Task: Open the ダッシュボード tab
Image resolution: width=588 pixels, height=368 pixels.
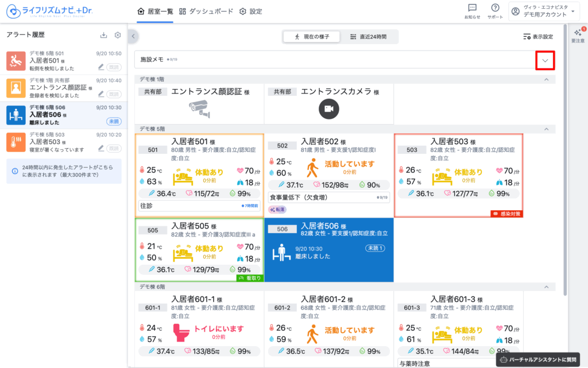Action: click(x=207, y=11)
